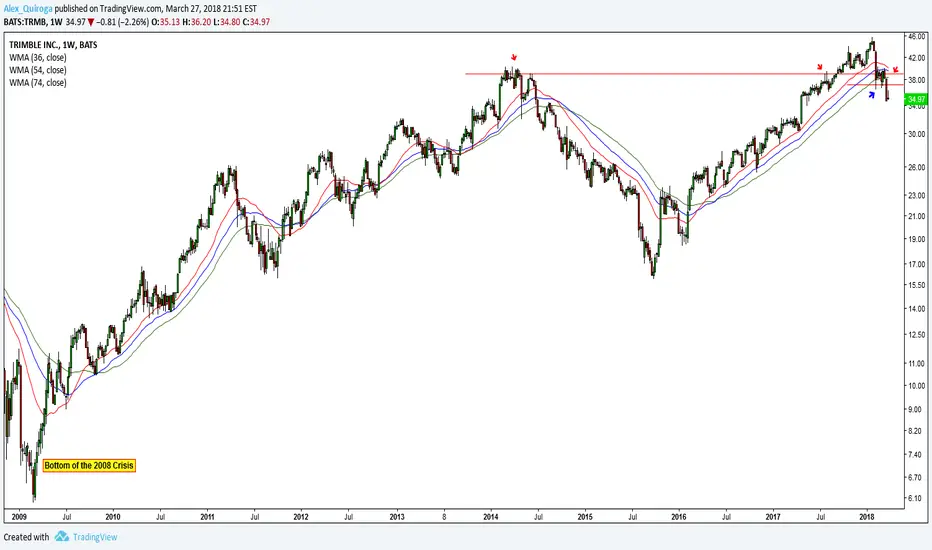Select the O:35.13 open value
This screenshot has width=932, height=550.
tap(167, 22)
